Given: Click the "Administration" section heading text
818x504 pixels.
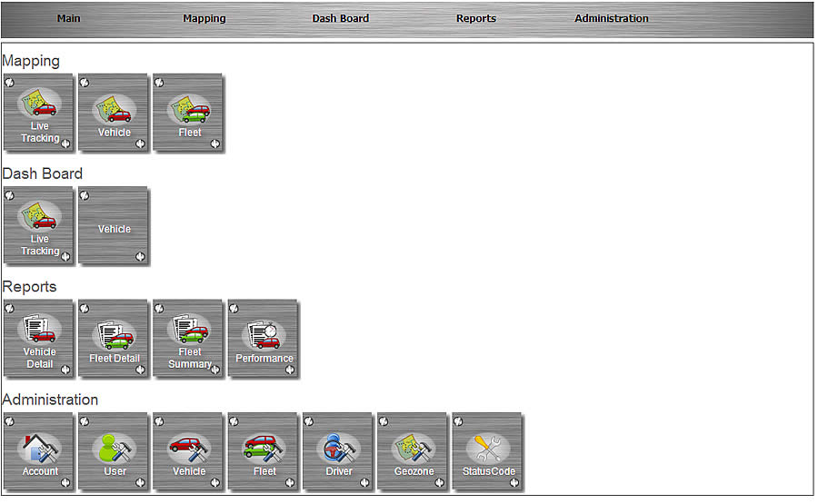Looking at the screenshot, I should point(51,400).
